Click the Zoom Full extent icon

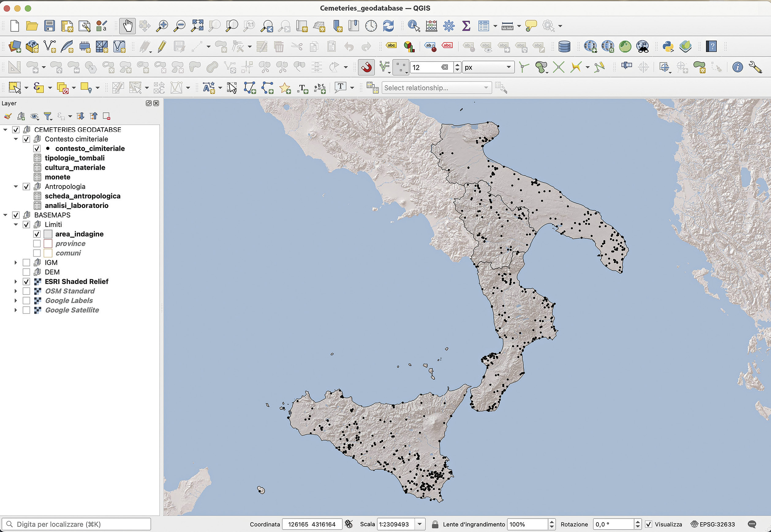tap(197, 26)
